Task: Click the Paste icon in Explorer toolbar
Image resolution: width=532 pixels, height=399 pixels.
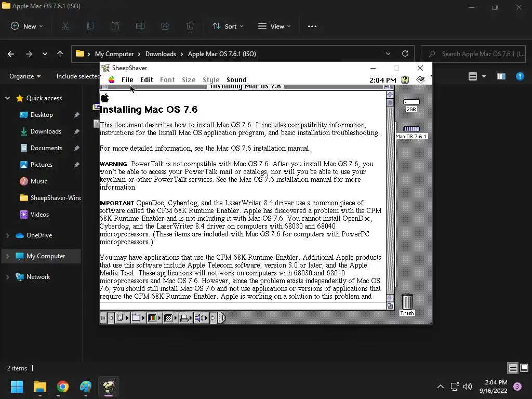Action: (115, 26)
